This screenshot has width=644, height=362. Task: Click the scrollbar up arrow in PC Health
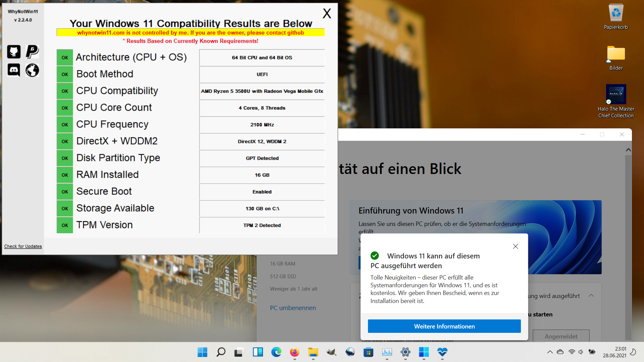628,150
